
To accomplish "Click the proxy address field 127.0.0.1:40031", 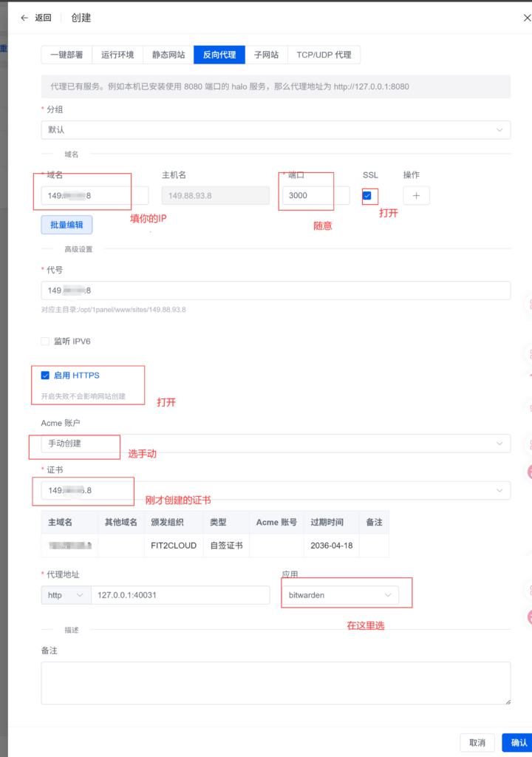I will coord(180,595).
